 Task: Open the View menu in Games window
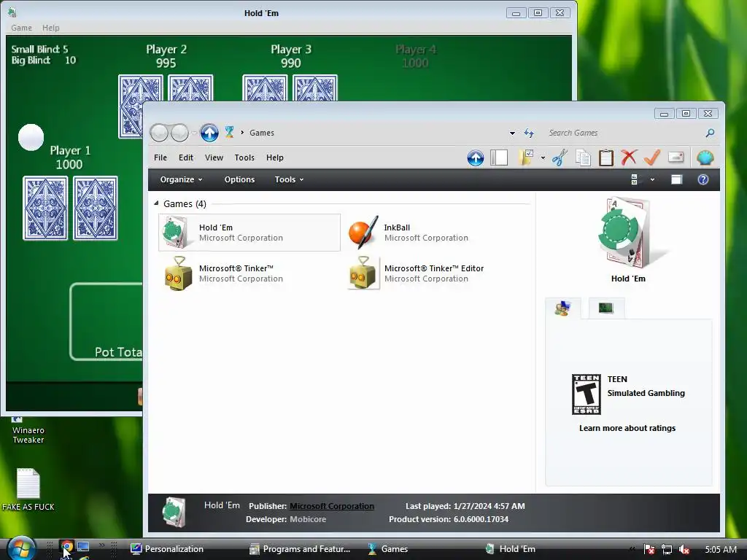coord(214,157)
